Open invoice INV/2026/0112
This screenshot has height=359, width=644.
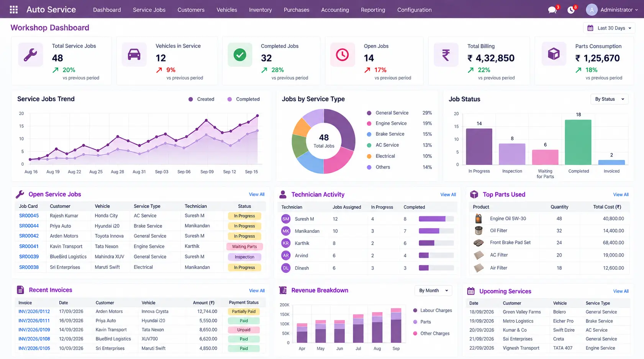click(x=34, y=312)
